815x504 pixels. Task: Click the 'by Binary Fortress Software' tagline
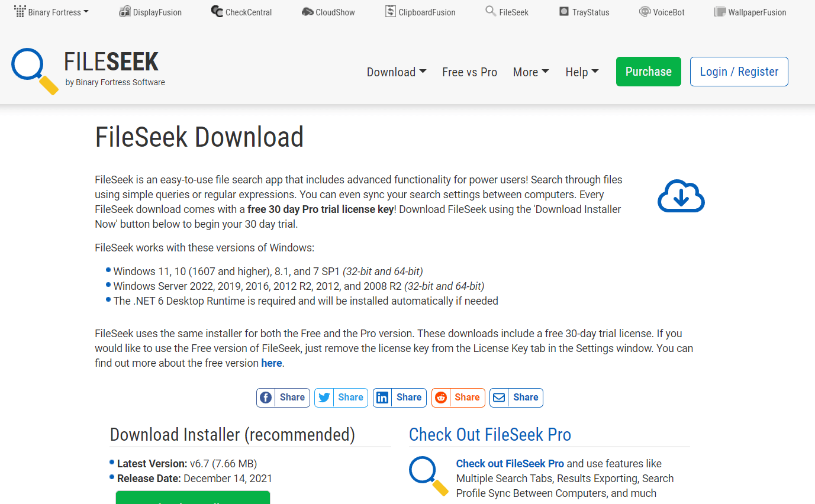[115, 82]
